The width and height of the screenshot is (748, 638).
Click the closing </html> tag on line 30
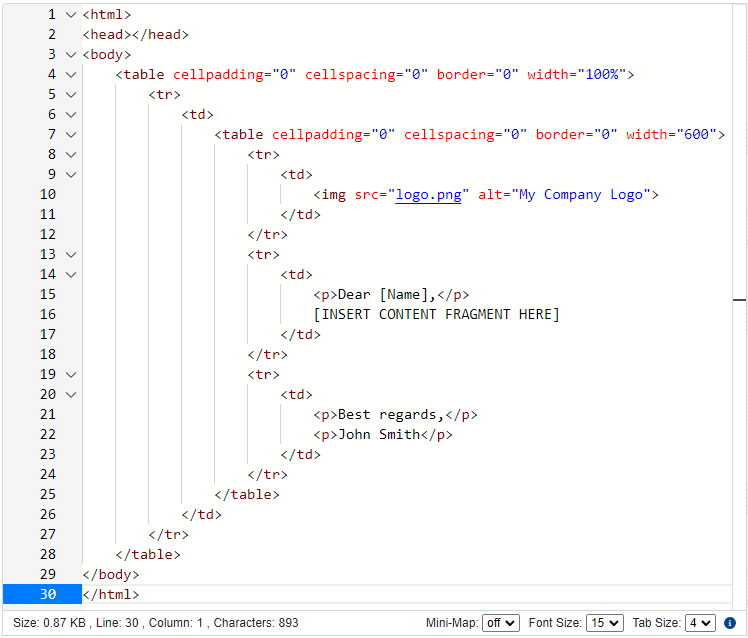(111, 595)
